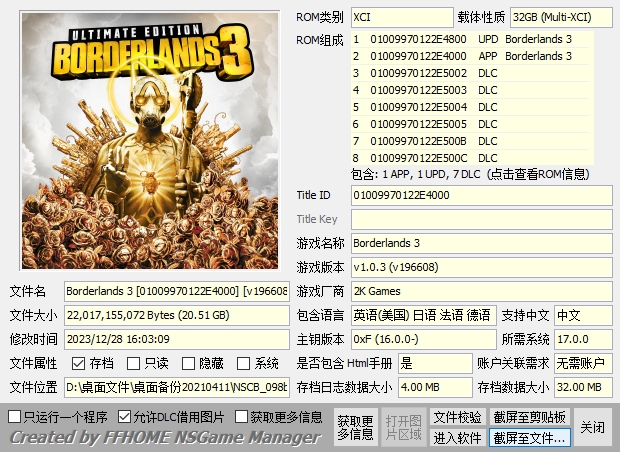Toggle the 存档 file attribute checkbox
The width and height of the screenshot is (620, 452).
(78, 364)
